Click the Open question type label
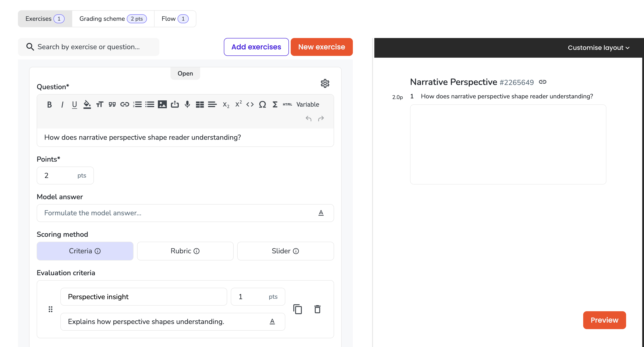The width and height of the screenshot is (644, 347). 185,74
